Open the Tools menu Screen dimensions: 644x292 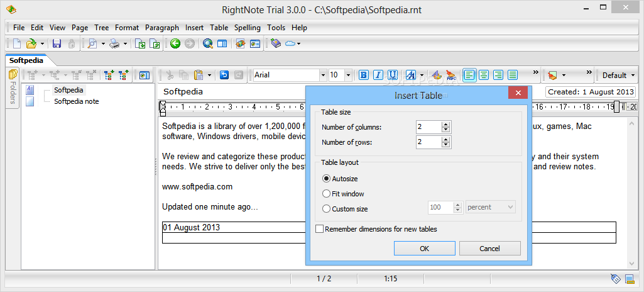(276, 28)
